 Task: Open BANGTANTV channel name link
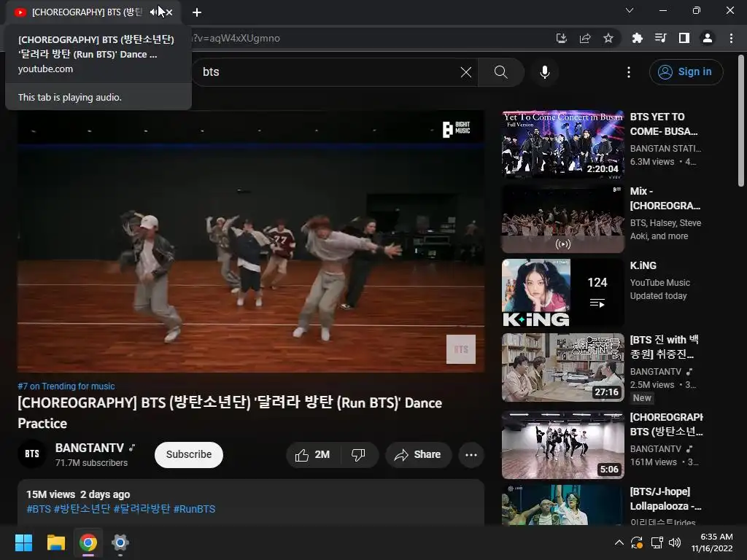coord(90,448)
